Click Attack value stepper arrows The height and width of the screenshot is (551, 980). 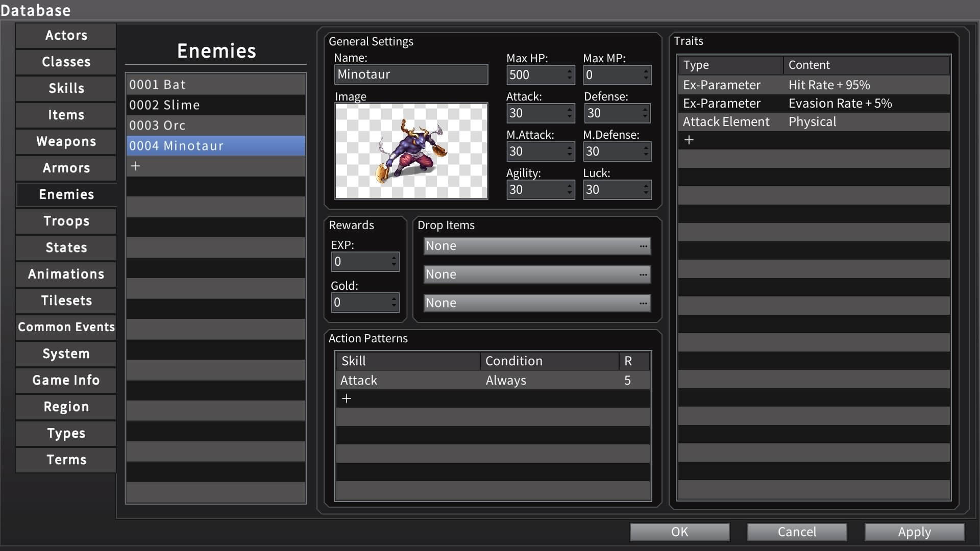click(x=570, y=113)
